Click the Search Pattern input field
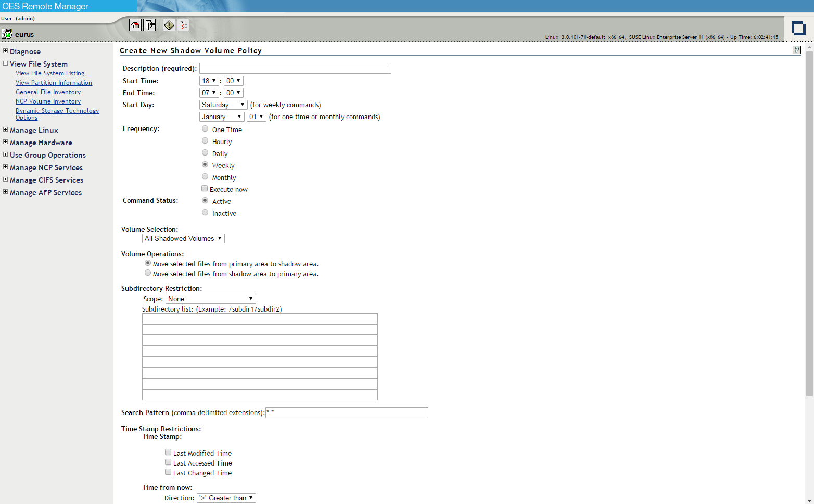This screenshot has width=814, height=504. click(x=347, y=412)
